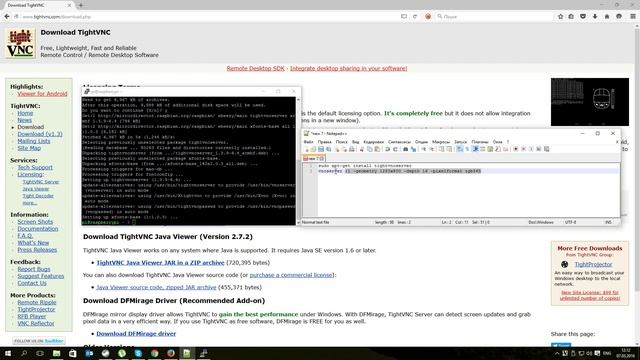Select the new 7 document tab in Notepad++

click(x=314, y=158)
